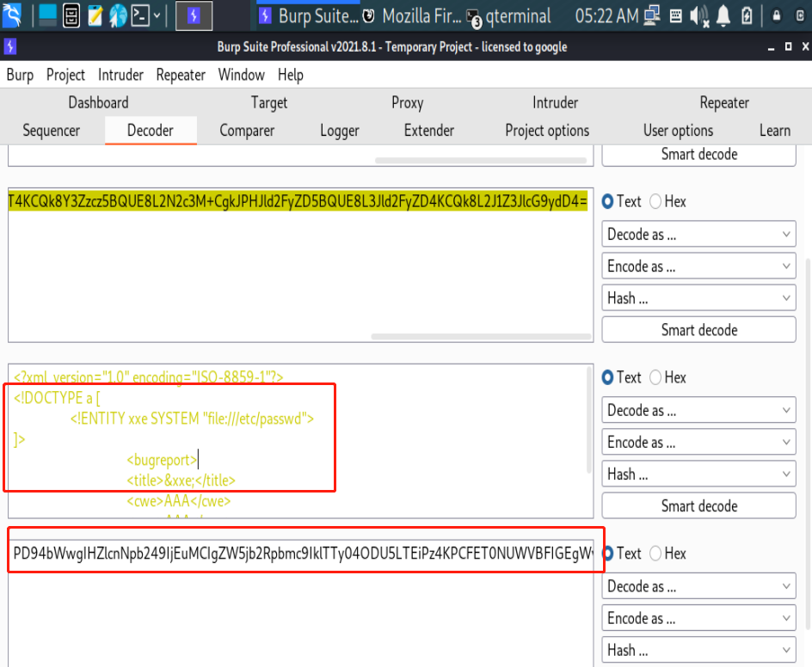Switch to the Dashboard tab
This screenshot has height=667, width=812.
click(x=98, y=102)
